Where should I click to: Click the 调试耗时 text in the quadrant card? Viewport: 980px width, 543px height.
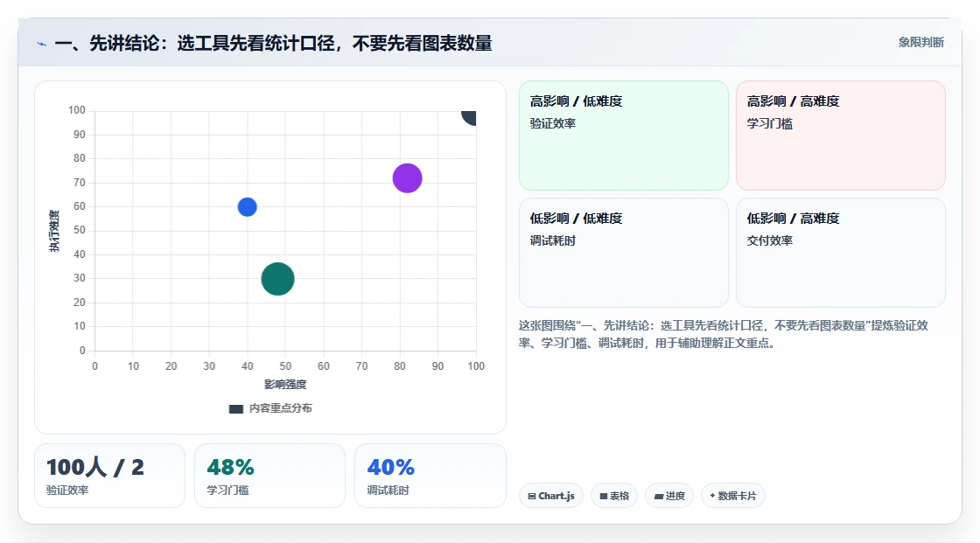[552, 240]
